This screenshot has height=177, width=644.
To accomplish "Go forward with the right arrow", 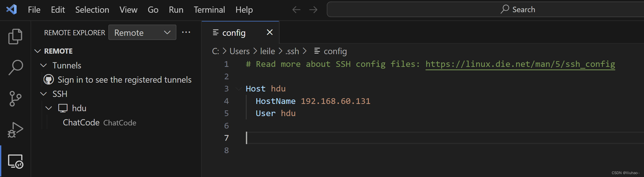I will (313, 10).
